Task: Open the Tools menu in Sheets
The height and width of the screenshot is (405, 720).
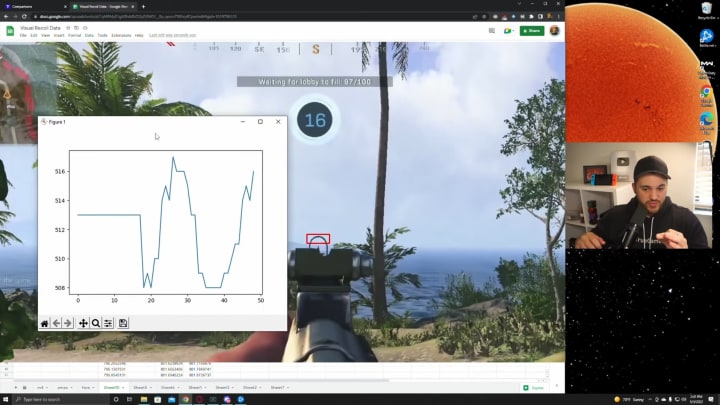Action: [x=102, y=35]
